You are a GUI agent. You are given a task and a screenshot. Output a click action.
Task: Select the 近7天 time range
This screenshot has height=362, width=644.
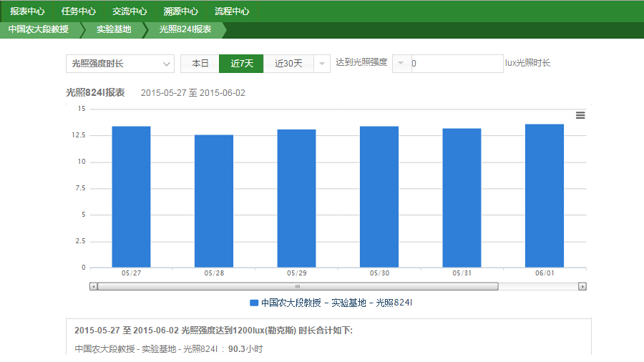click(241, 64)
